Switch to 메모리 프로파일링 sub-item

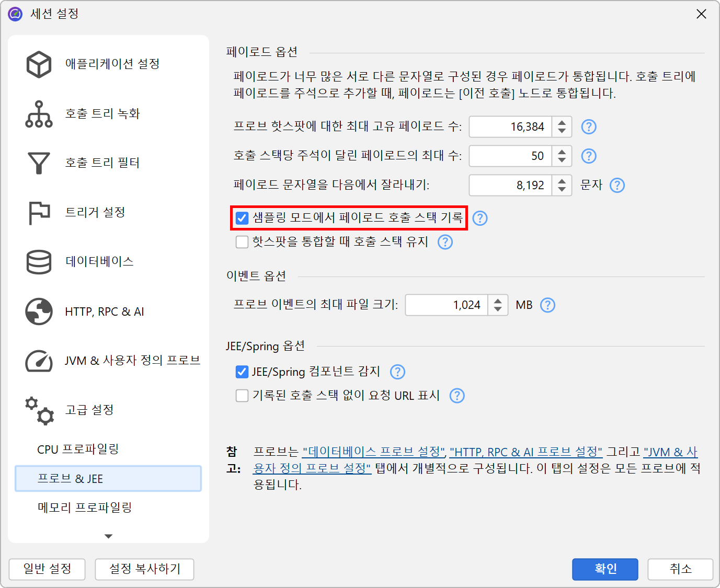(x=84, y=508)
